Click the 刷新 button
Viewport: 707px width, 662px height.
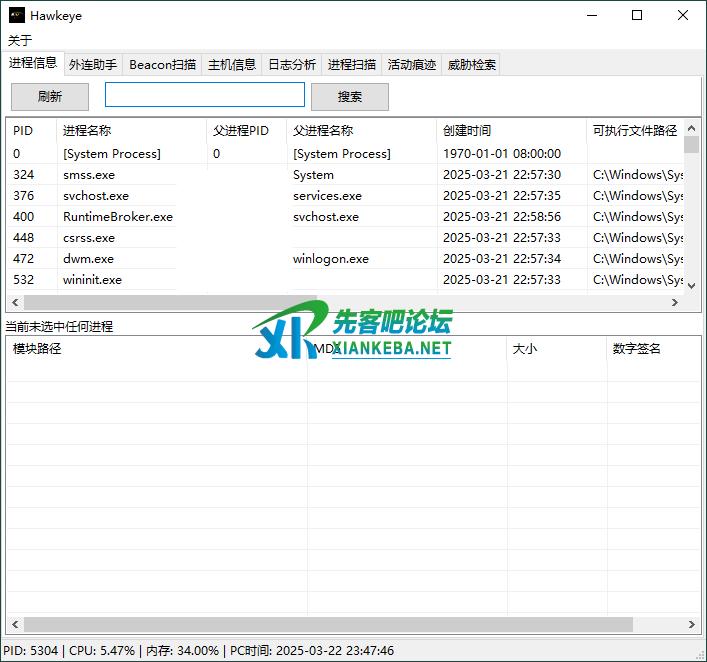coord(50,97)
